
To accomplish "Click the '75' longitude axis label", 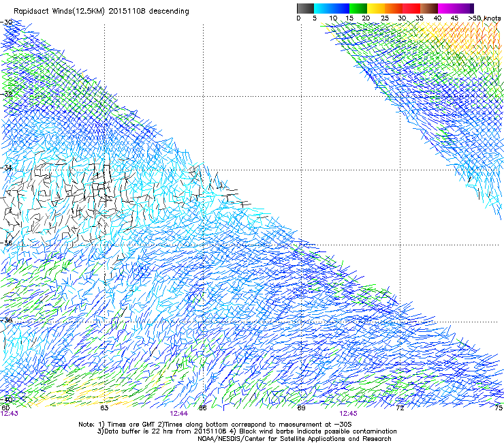I will click(499, 408).
